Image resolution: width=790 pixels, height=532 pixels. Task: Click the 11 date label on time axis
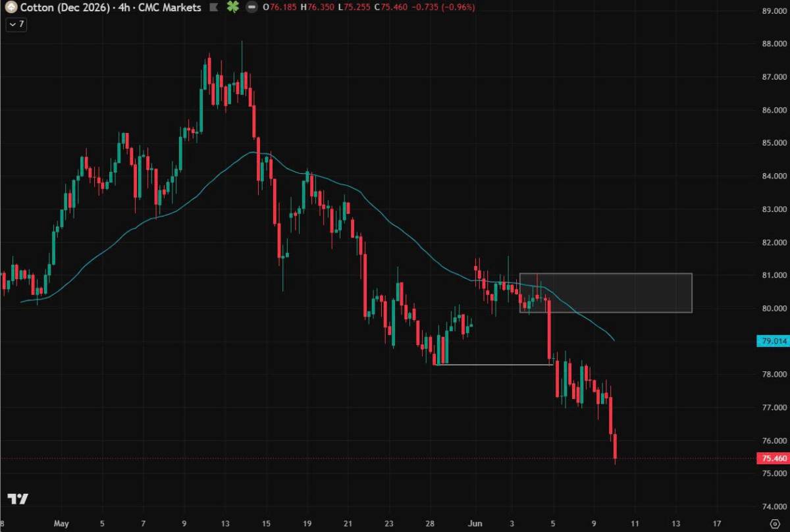[635, 524]
